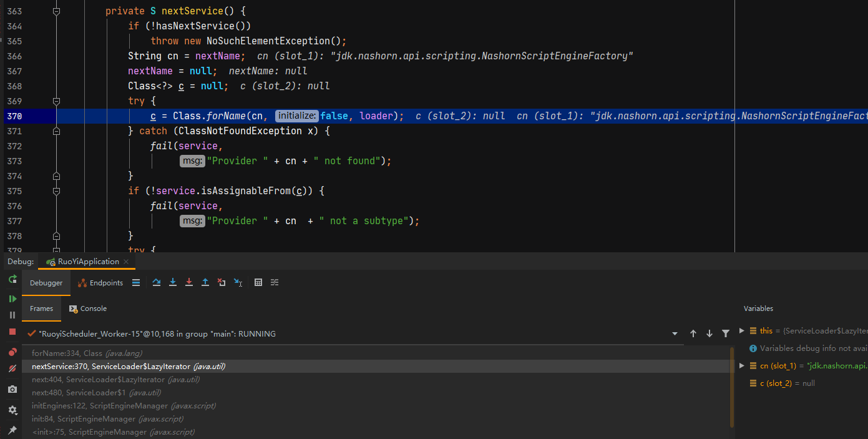Open the Evaluate Expression calculator icon
Screen dimensions: 868x439
click(258, 283)
